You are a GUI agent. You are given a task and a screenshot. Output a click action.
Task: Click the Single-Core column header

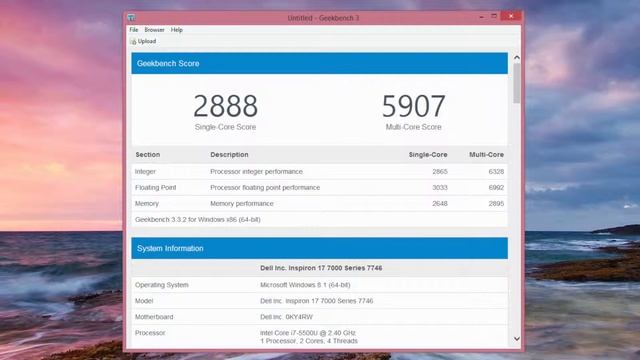point(428,155)
